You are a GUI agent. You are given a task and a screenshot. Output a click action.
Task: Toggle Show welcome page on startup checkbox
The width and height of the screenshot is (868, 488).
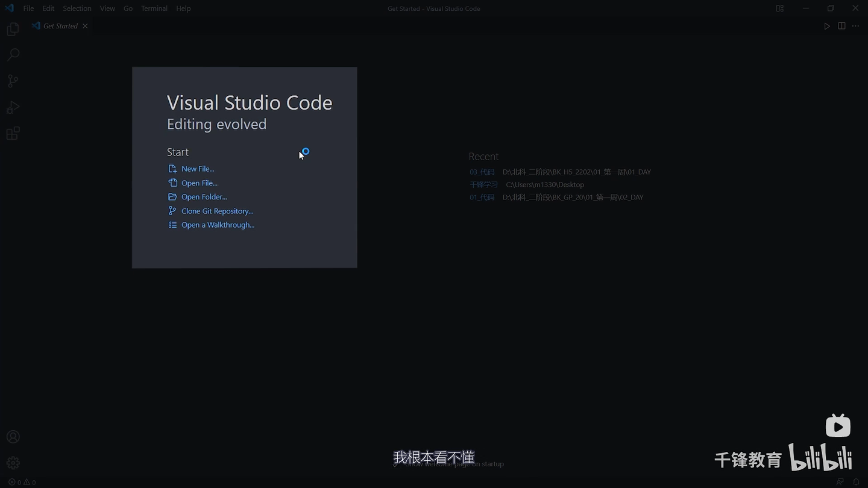click(396, 464)
